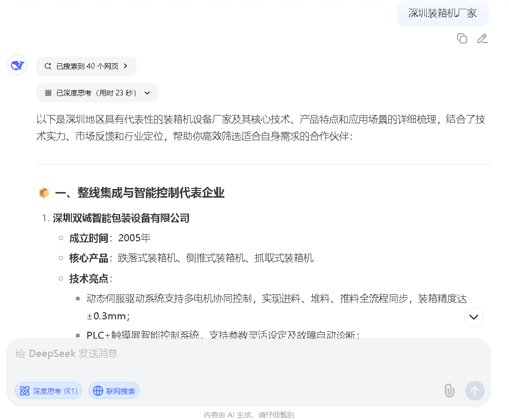Click the heading 一、整线集成与智能控制代表企业

coord(140,193)
